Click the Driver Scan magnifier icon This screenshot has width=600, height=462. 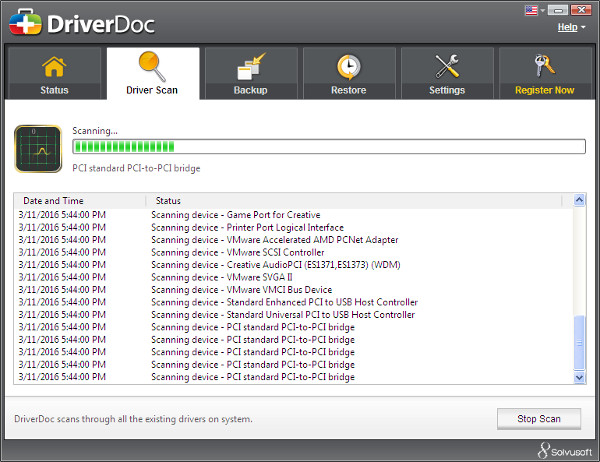tap(152, 67)
